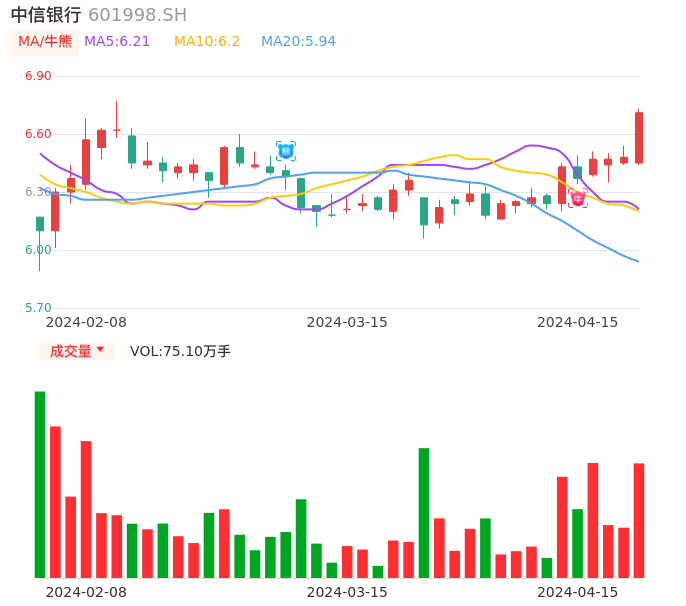Click the pink bull marker icon near mid-April
The image size is (686, 606).
point(578,198)
